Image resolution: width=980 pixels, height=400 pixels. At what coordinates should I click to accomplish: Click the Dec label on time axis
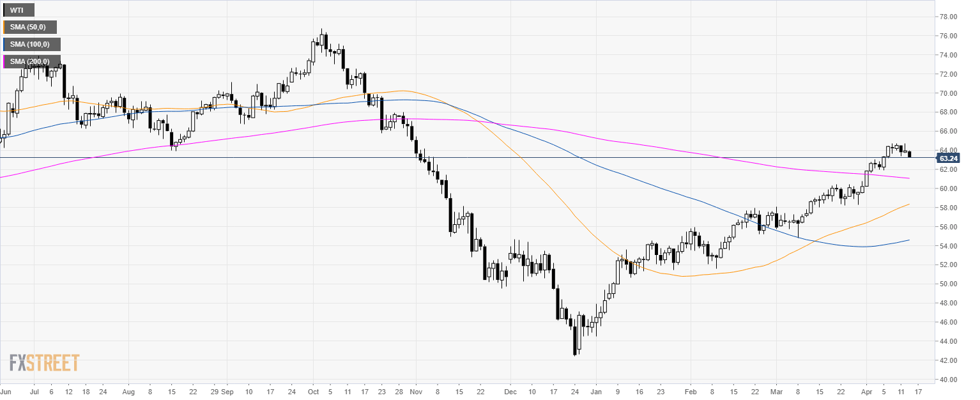point(510,390)
